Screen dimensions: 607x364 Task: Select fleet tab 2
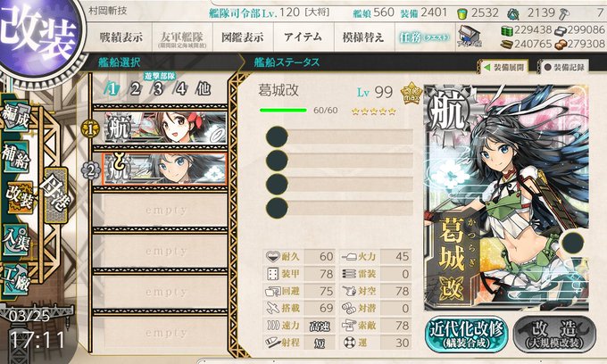coord(135,89)
